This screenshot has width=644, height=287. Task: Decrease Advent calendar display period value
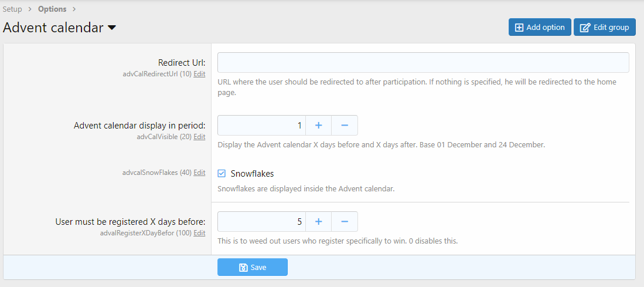(x=345, y=126)
